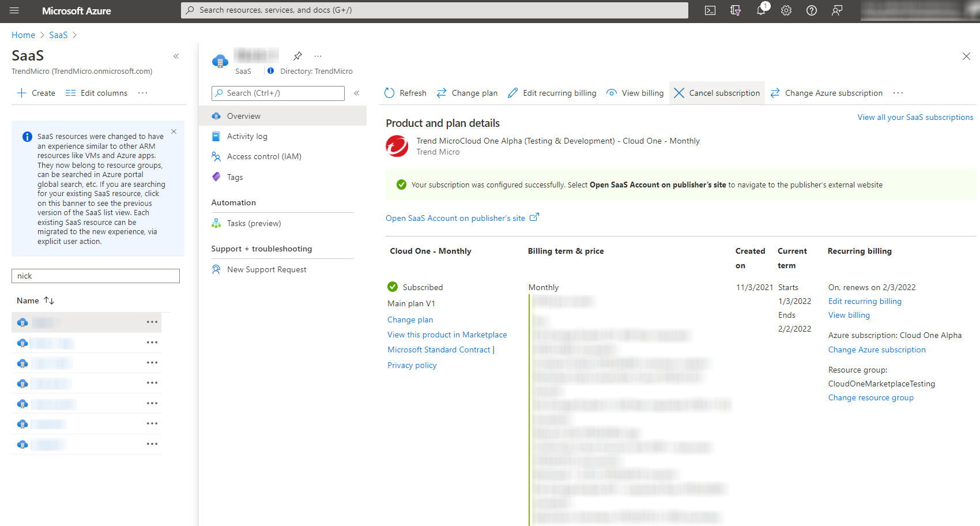
Task: Open the notifications bell
Action: tap(761, 10)
